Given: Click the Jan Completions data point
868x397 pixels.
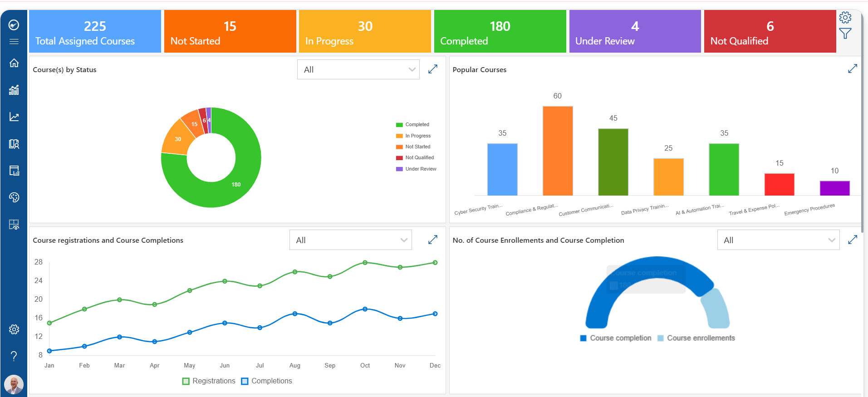Looking at the screenshot, I should click(x=49, y=351).
